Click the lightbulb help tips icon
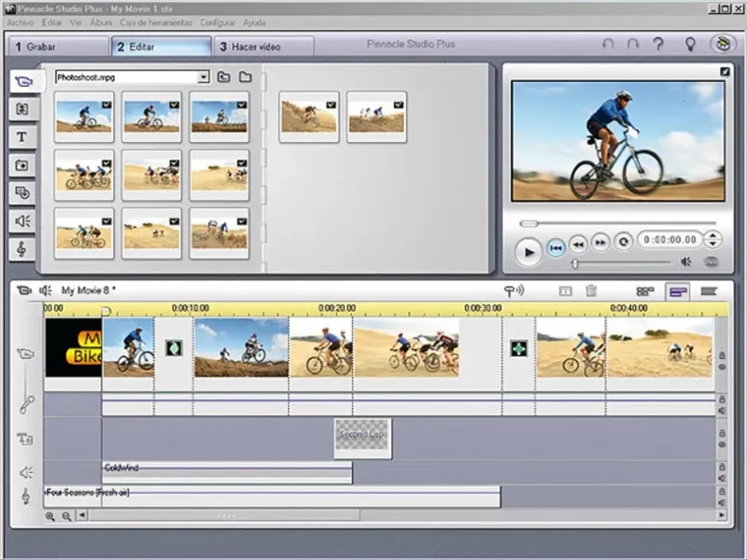Screen dimensions: 747x560 pos(691,44)
